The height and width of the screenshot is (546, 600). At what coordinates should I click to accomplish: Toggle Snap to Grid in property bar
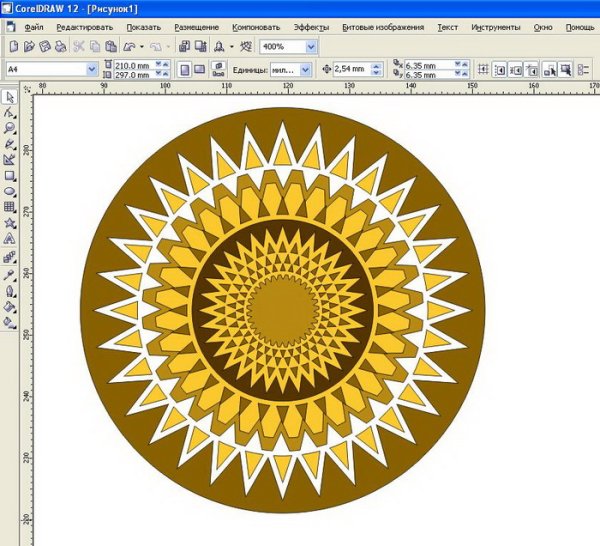[483, 70]
